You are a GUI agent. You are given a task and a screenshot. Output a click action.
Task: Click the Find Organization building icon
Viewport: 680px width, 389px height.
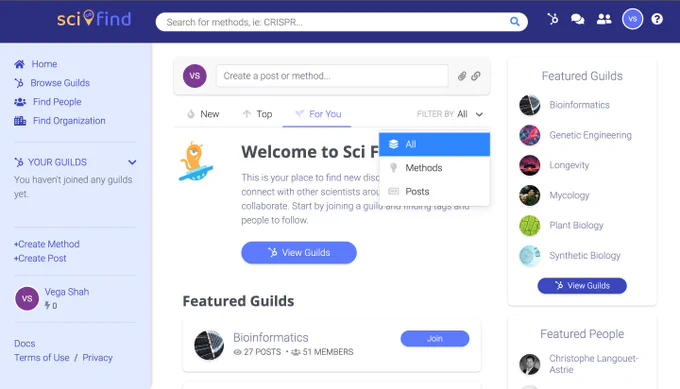click(x=20, y=121)
